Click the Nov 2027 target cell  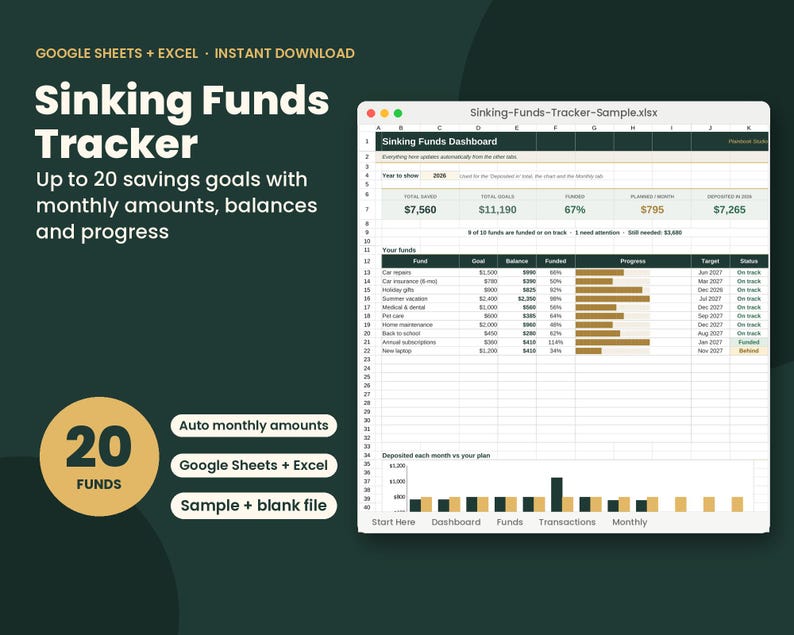click(x=710, y=351)
